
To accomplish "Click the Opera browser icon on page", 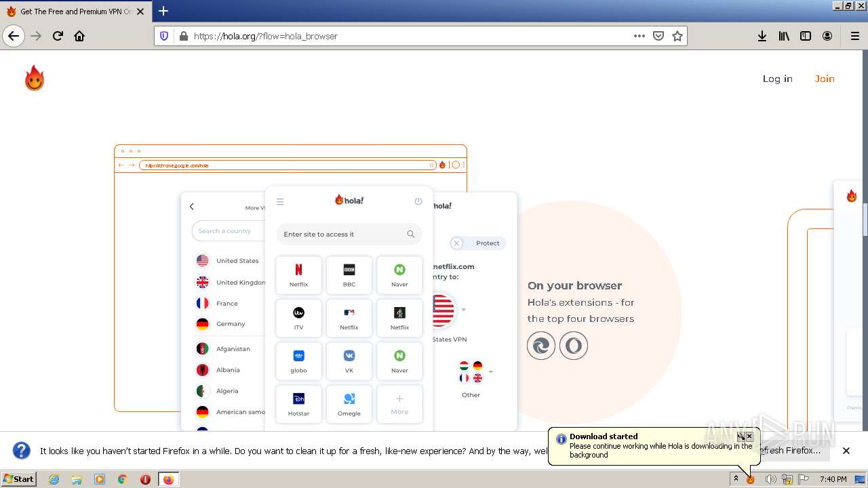I will (x=574, y=346).
